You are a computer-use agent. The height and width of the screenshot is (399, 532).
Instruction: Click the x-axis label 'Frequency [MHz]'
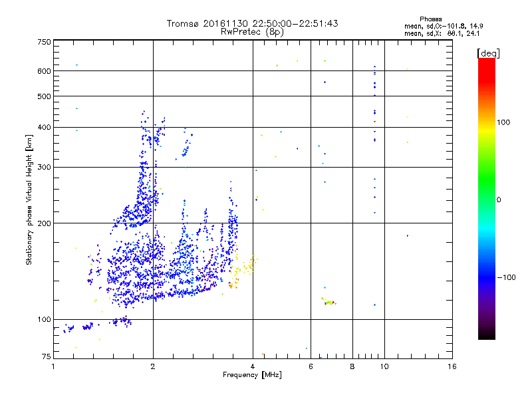point(252,375)
